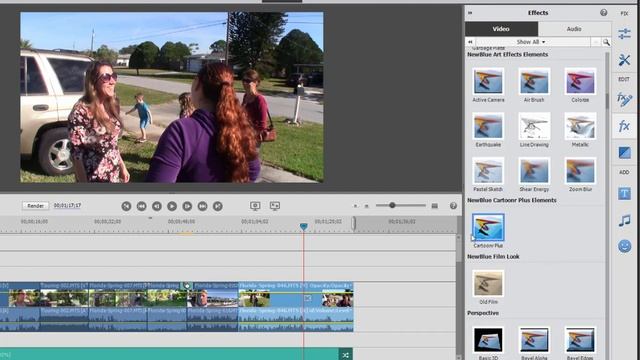Click the fx Effects sidebar icon
The width and height of the screenshot is (640, 360).
click(x=624, y=126)
